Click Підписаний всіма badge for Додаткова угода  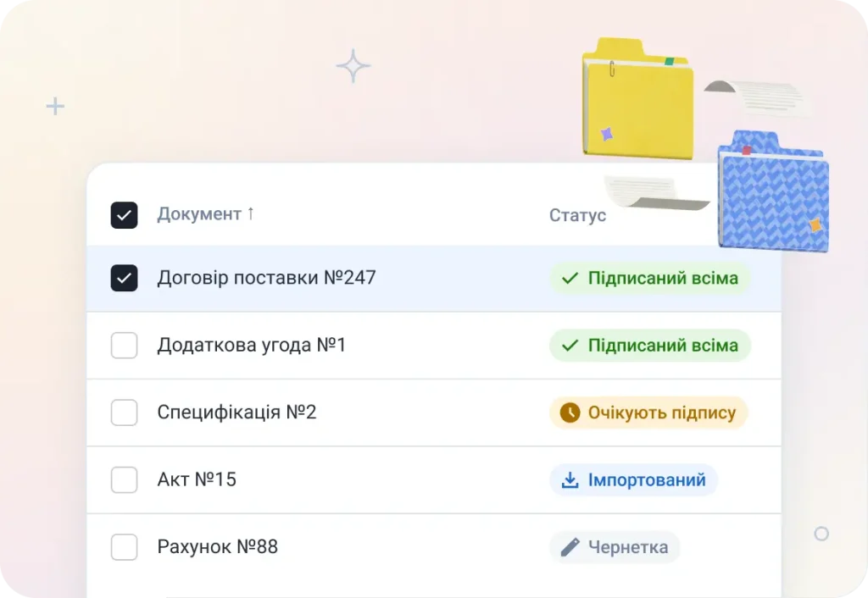click(x=650, y=346)
